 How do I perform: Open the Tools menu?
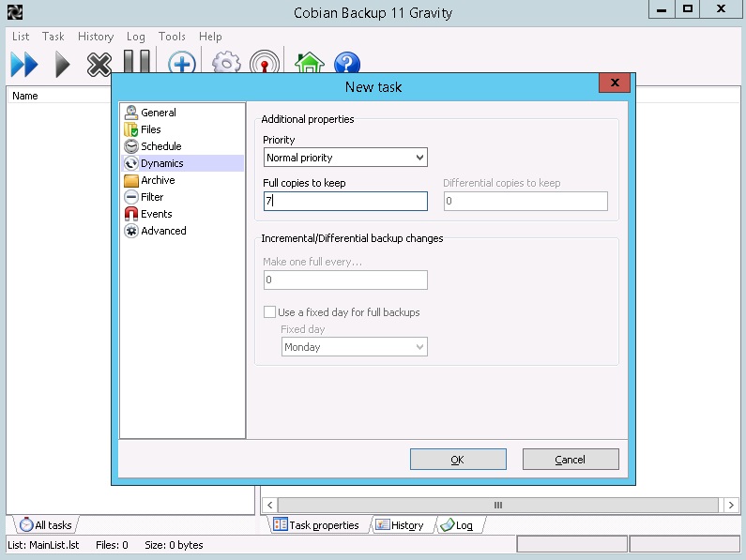click(x=172, y=37)
